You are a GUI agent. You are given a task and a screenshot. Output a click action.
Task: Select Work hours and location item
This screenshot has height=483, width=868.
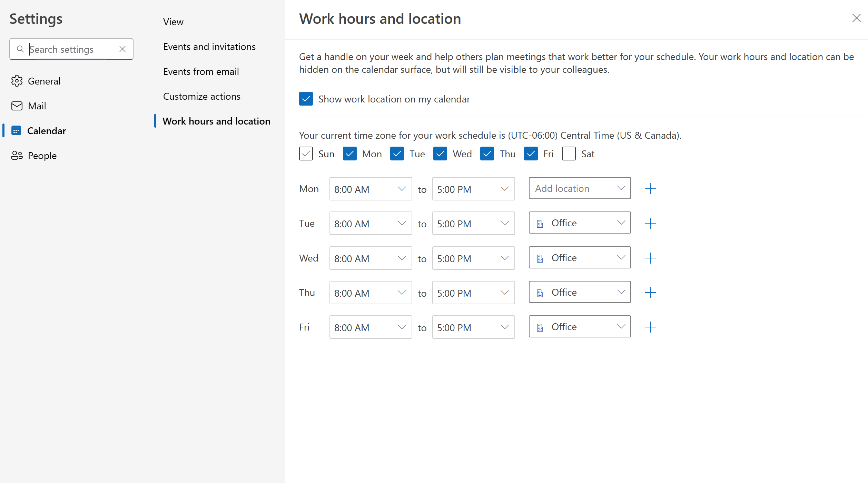(216, 121)
